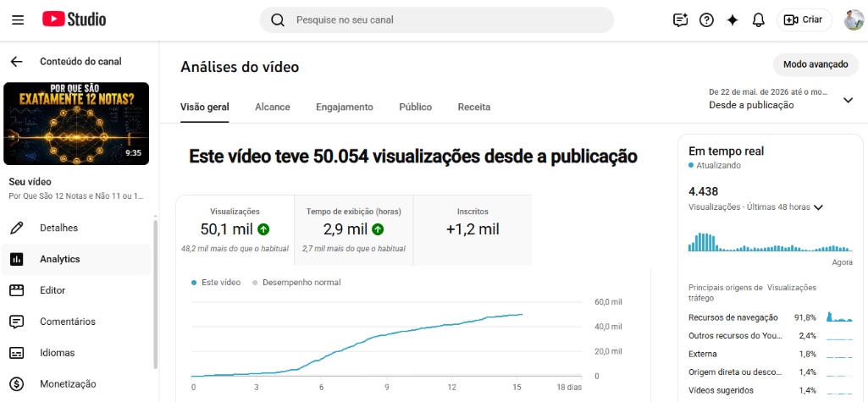The height and width of the screenshot is (402, 868).
Task: Open the hamburger navigation menu
Action: 18,20
